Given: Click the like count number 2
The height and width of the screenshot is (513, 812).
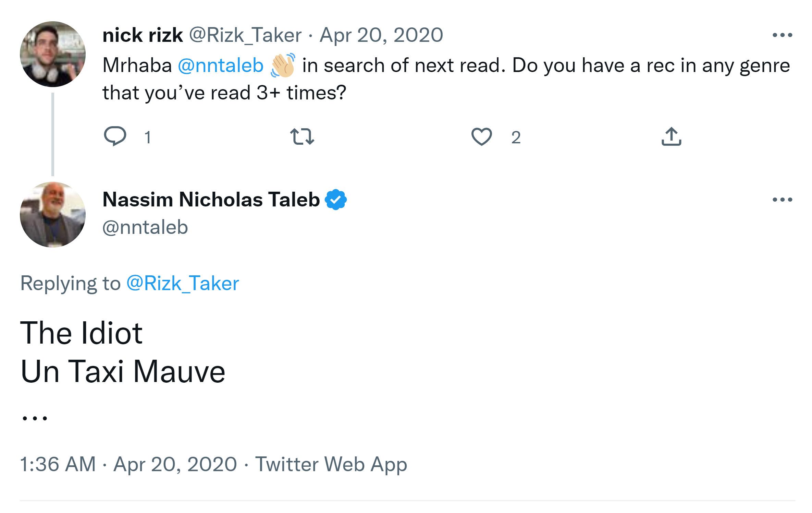Looking at the screenshot, I should click(516, 137).
